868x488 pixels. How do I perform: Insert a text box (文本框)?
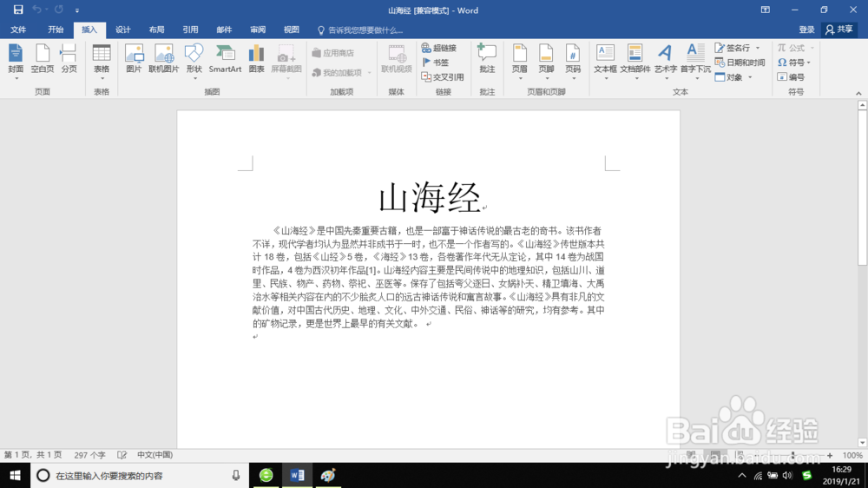(605, 60)
